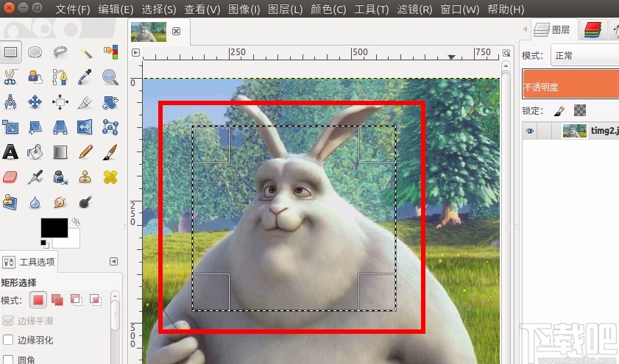Select the Cage Transform tool
This screenshot has width=619, height=364.
[x=110, y=127]
